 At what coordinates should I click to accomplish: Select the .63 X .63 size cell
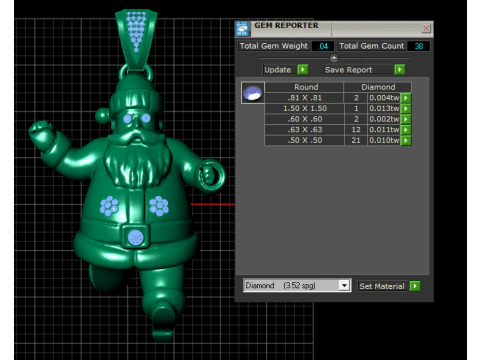(304, 130)
